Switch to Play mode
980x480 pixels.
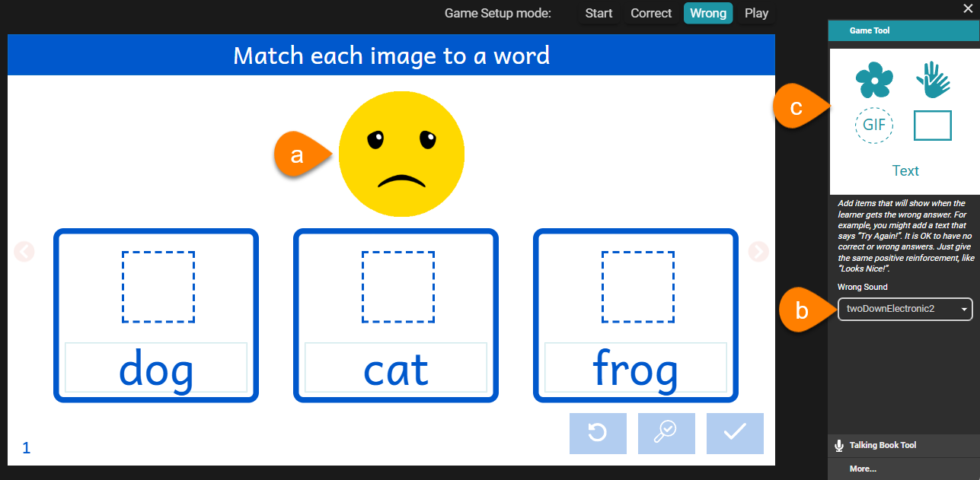click(x=757, y=13)
